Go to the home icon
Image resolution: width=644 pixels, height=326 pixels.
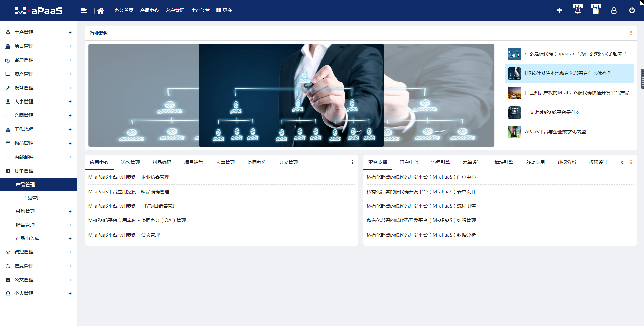click(100, 11)
